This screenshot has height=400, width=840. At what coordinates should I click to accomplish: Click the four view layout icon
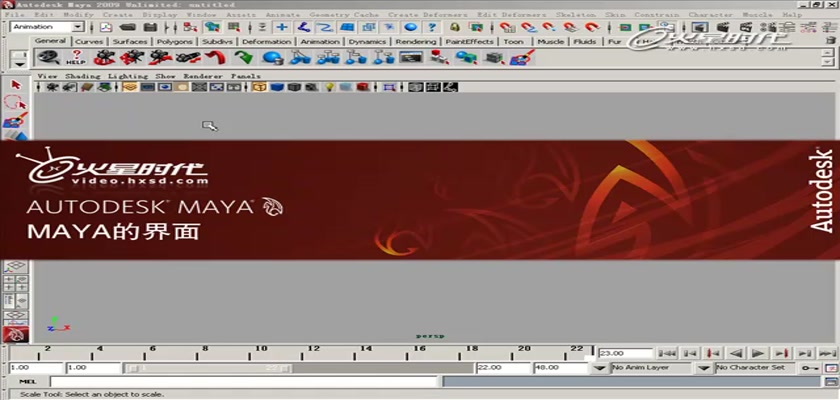(16, 284)
